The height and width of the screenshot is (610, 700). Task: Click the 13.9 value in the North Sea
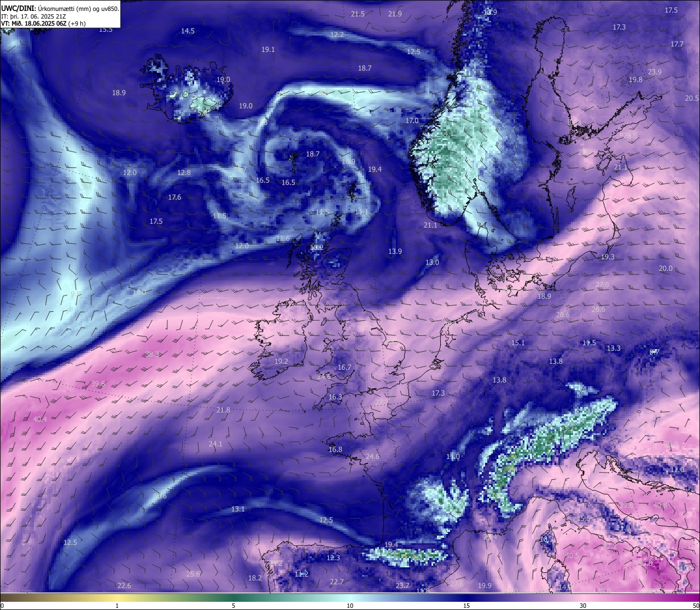pyautogui.click(x=395, y=251)
